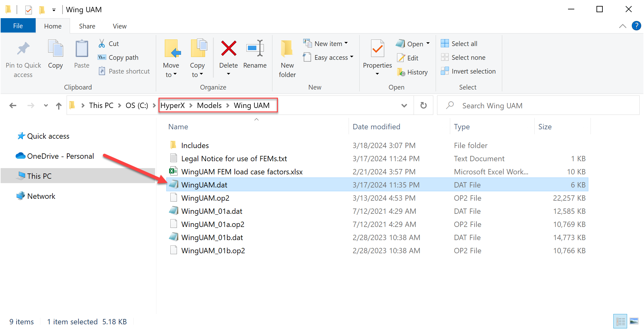Image resolution: width=644 pixels, height=329 pixels.
Task: Click Select all in Select group
Action: (x=459, y=44)
